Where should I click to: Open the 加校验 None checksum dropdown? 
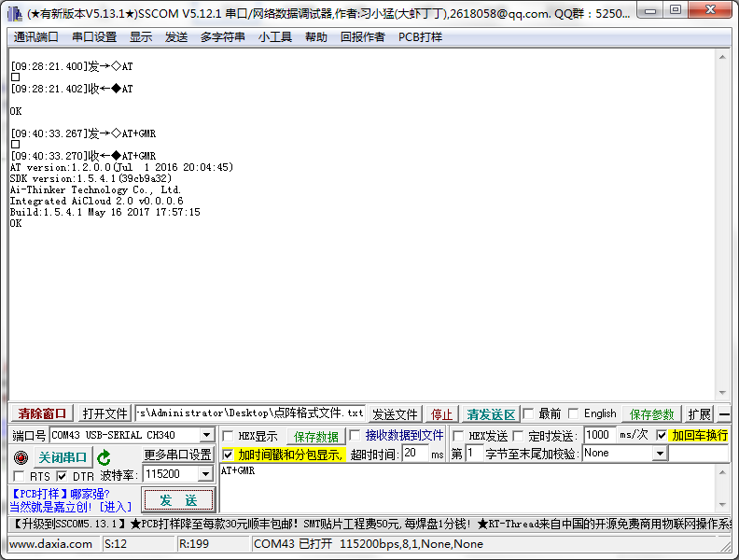coord(660,454)
